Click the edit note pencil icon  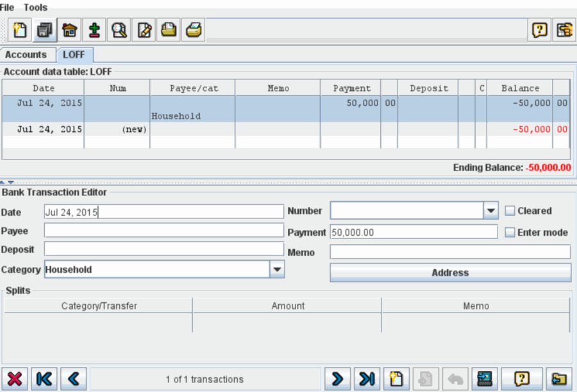pyautogui.click(x=144, y=30)
